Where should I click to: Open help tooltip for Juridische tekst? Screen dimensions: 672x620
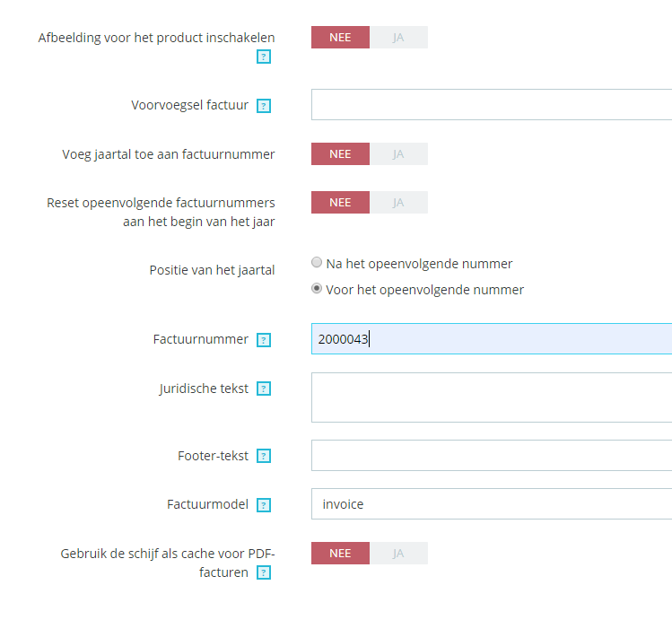pyautogui.click(x=264, y=389)
